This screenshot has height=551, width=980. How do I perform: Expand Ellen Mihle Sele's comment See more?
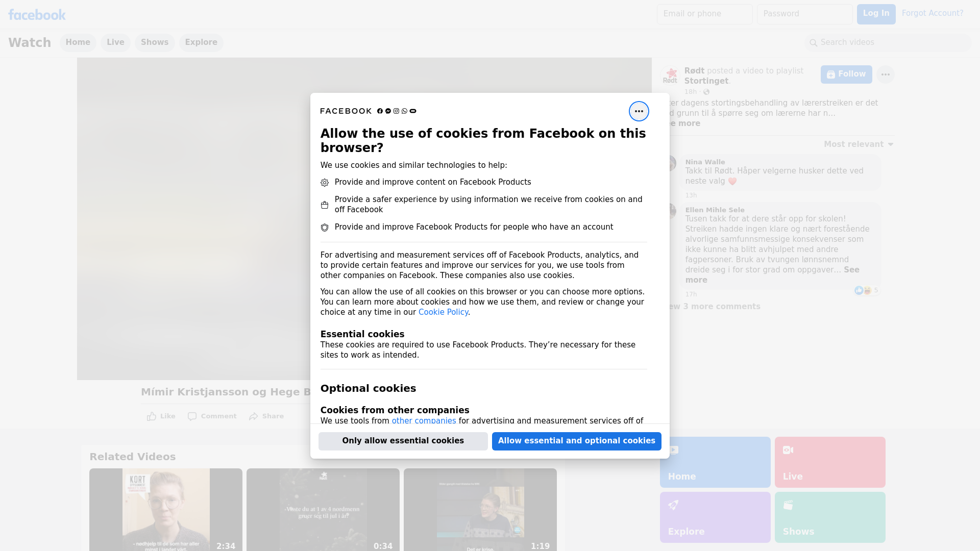(x=851, y=270)
